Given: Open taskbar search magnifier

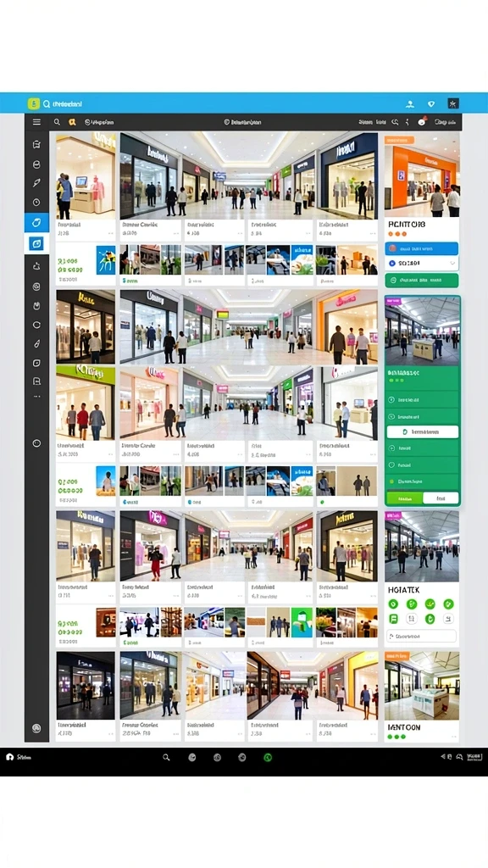Looking at the screenshot, I should (166, 757).
